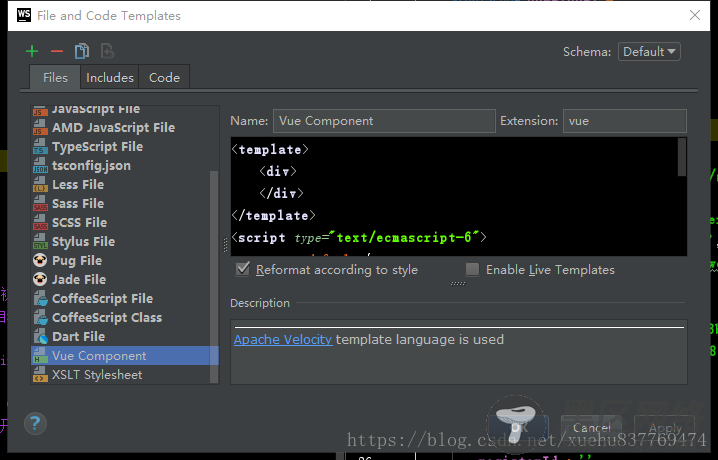Click the grayed-out reset template icon
Screen dimensions: 718x460
coord(107,51)
